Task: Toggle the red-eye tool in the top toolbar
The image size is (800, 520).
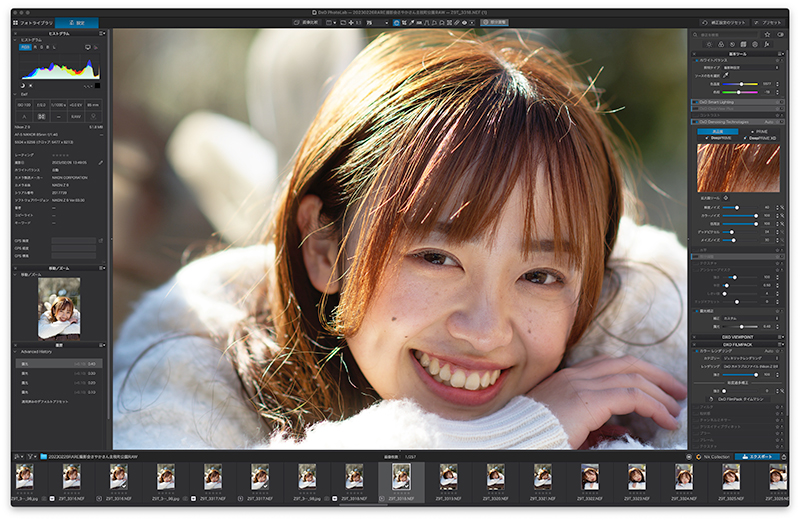Action: click(x=464, y=22)
